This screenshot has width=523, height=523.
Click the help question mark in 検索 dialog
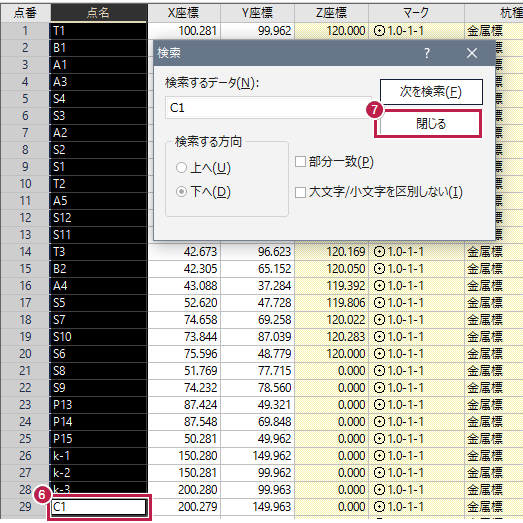click(x=427, y=53)
